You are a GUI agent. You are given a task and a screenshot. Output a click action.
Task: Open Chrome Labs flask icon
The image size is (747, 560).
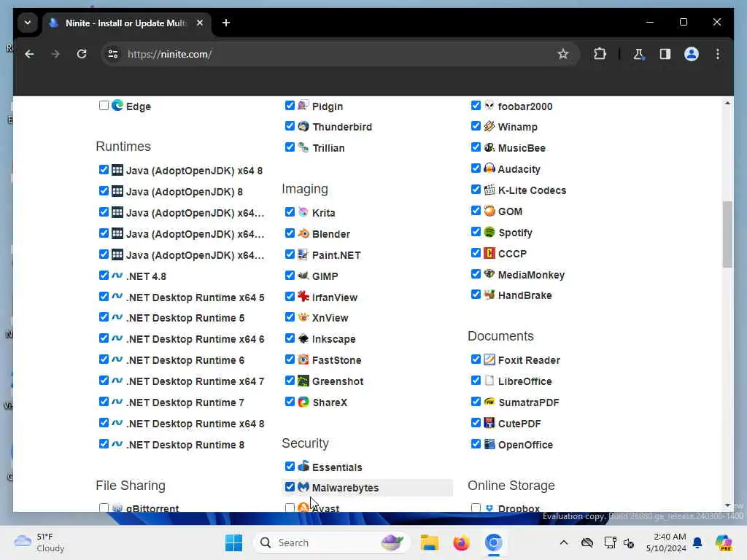(x=638, y=54)
